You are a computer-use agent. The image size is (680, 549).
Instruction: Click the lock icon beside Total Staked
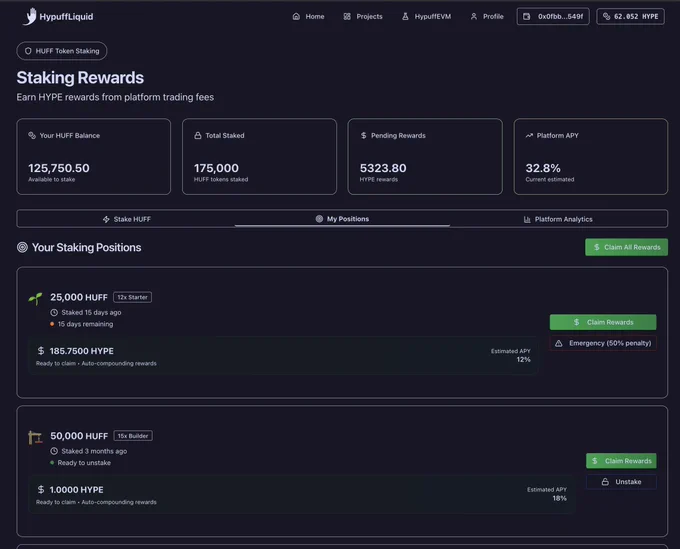198,135
